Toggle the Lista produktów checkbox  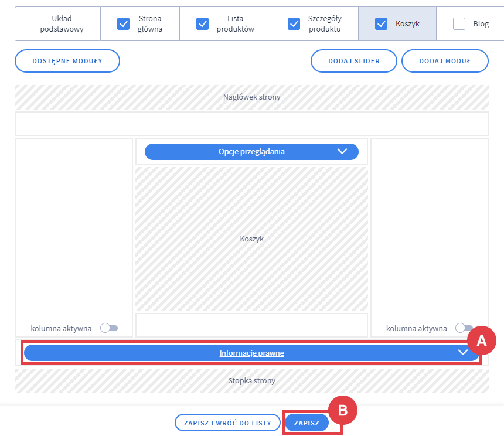click(202, 24)
